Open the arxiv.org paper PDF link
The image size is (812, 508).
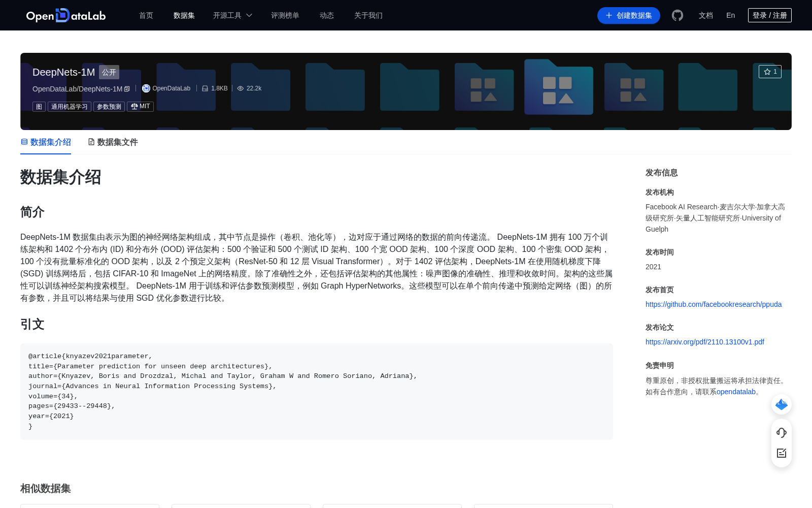(705, 342)
